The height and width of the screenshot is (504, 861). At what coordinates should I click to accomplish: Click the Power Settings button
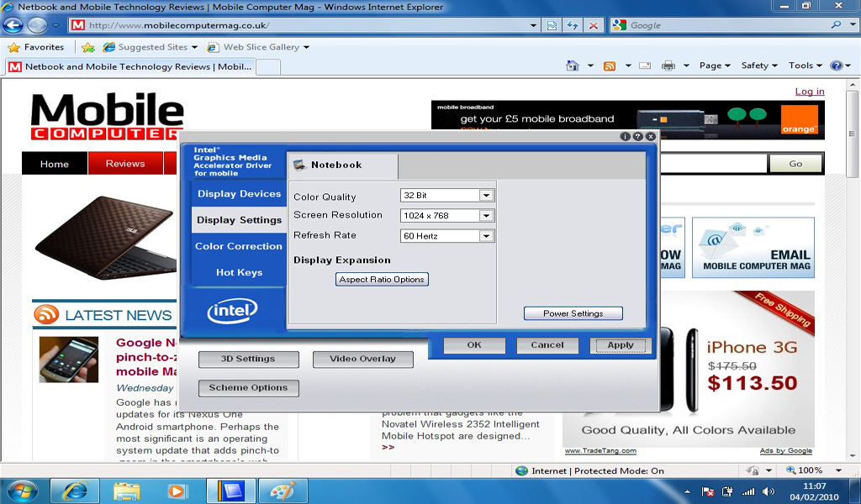click(x=573, y=313)
